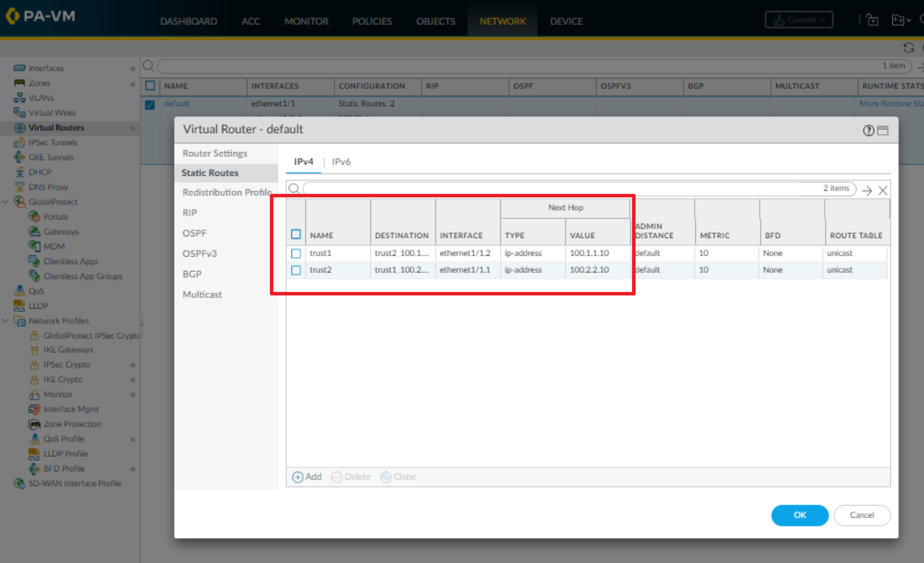
Task: Open the OSPFv3 section in dialog
Action: coord(200,254)
